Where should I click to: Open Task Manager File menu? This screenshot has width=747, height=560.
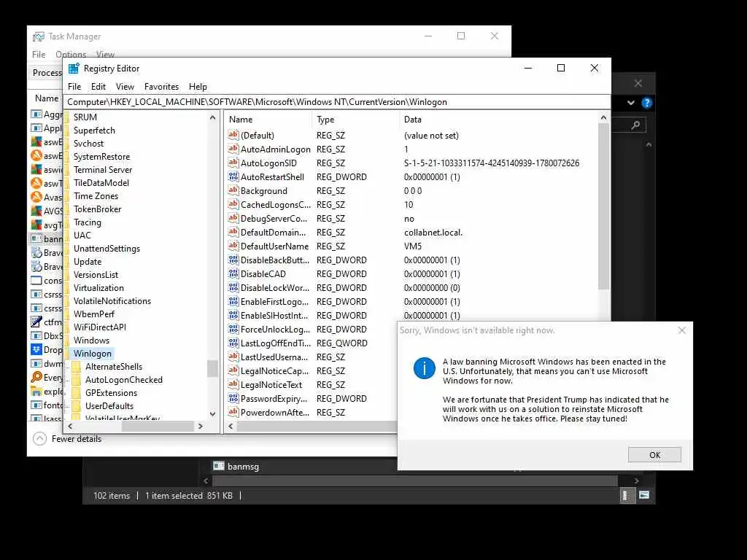(39, 54)
